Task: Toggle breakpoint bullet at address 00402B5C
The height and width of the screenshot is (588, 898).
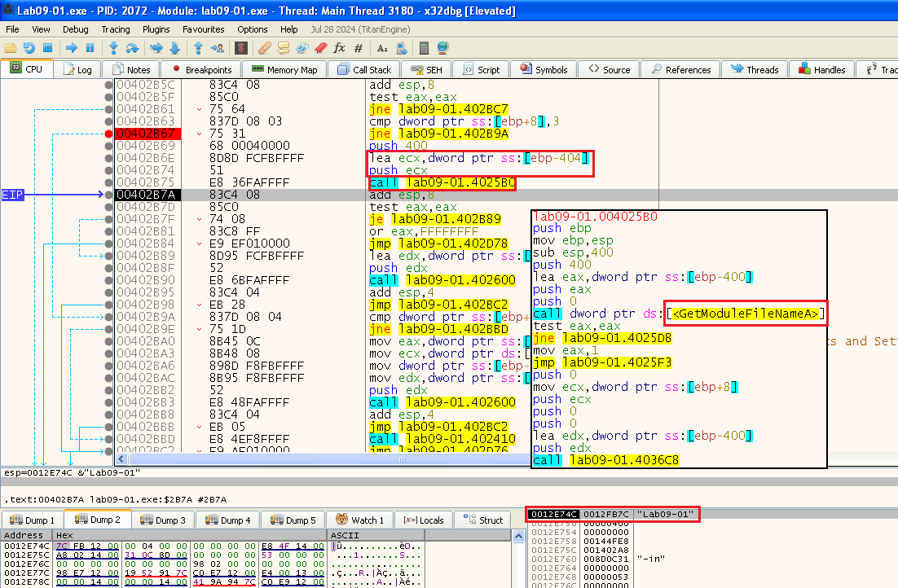Action: click(109, 85)
